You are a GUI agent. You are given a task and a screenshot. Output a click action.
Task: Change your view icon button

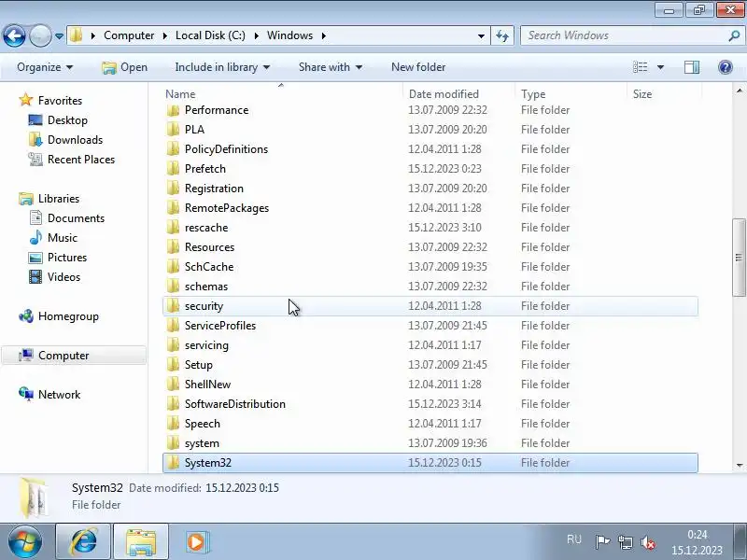(x=640, y=67)
